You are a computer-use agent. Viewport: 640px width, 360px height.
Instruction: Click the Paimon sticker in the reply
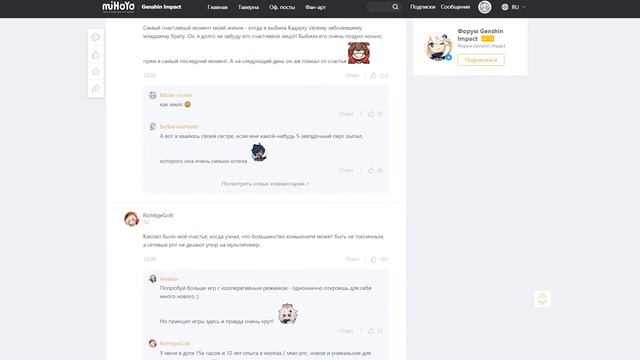point(288,313)
